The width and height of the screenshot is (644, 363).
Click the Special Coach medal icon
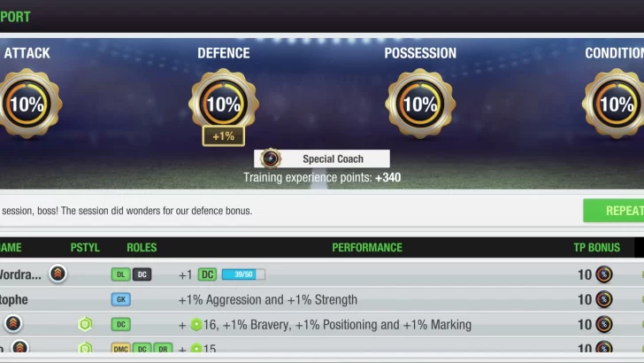271,158
